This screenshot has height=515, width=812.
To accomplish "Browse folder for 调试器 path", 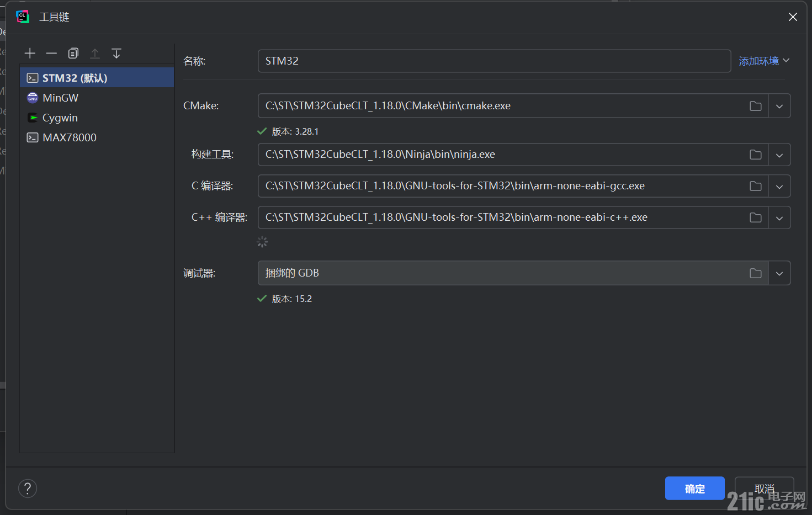I will 756,273.
